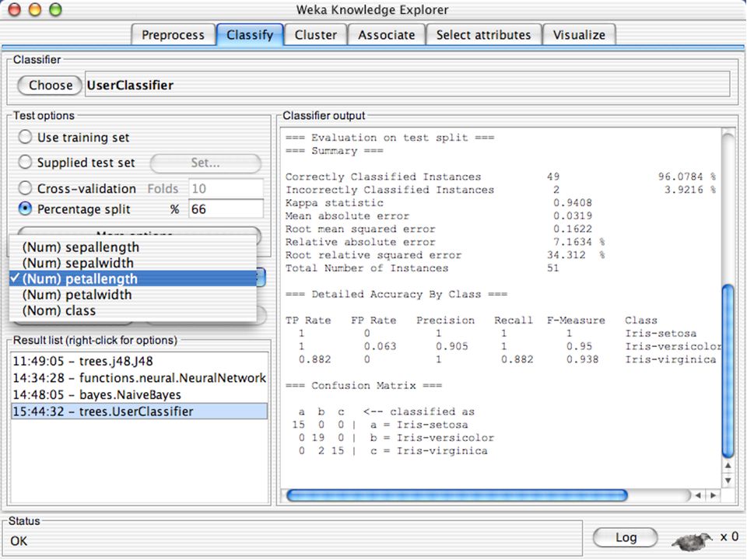Click the scroll right arrow in Classifier output
Viewport: 747px width, 560px height.
[714, 495]
